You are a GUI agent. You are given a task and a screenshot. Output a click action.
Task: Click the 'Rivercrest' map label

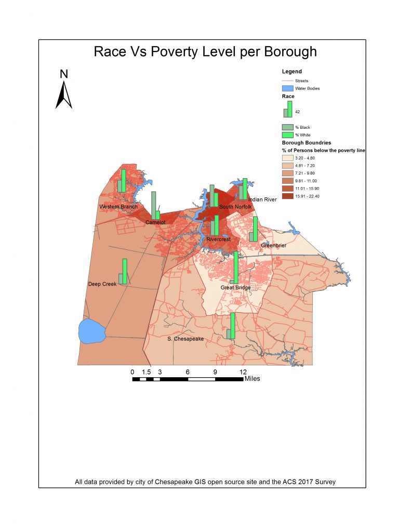point(218,239)
